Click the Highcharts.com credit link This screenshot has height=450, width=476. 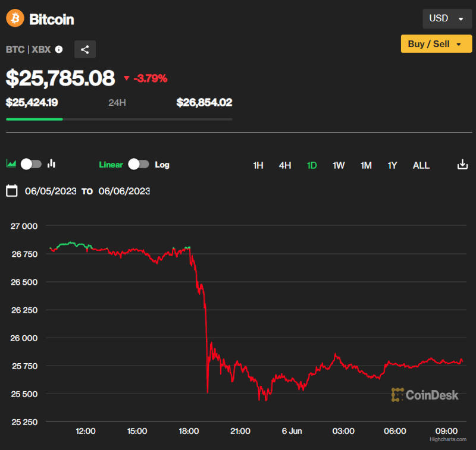(x=445, y=439)
